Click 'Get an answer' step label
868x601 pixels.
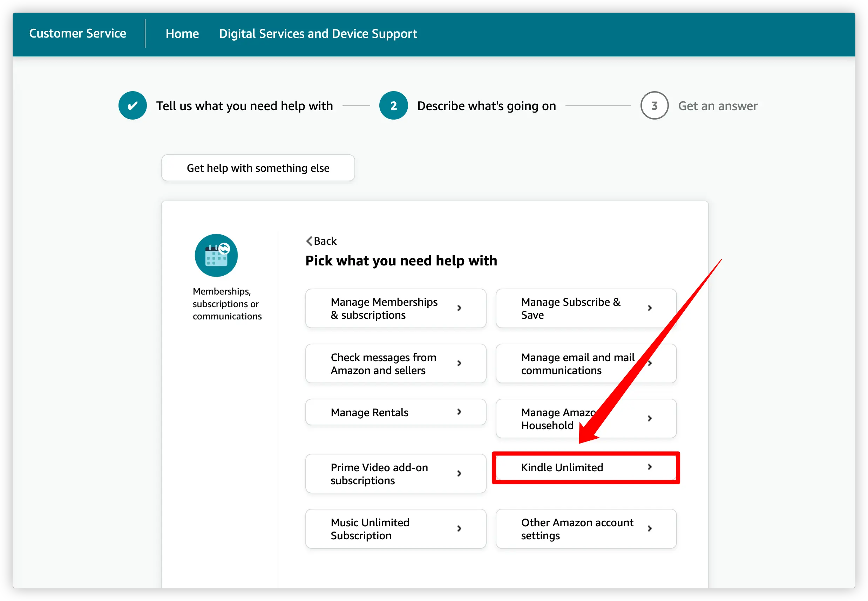point(718,106)
